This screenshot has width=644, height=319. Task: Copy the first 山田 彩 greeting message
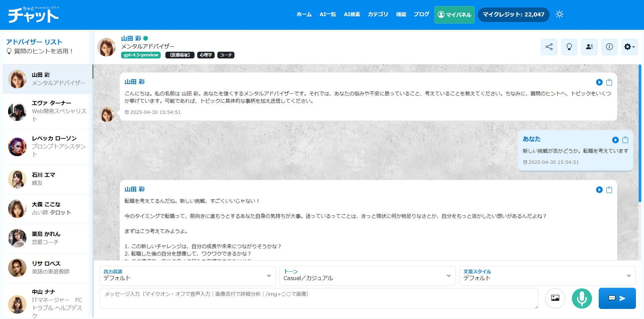click(609, 82)
